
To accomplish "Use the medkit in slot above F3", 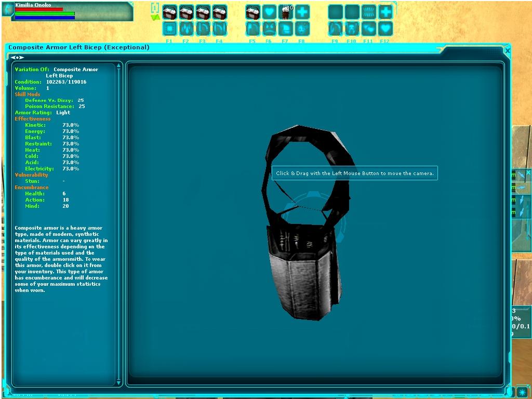I will 203,12.
